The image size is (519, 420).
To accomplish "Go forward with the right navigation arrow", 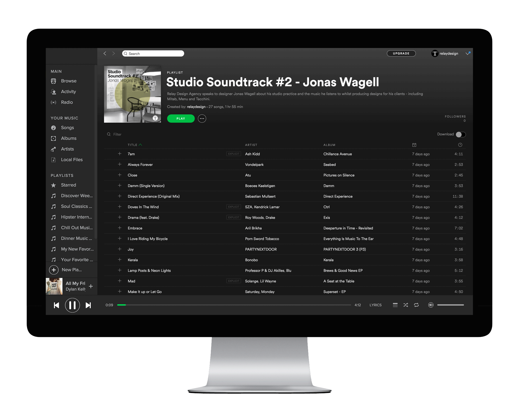I will pyautogui.click(x=114, y=53).
